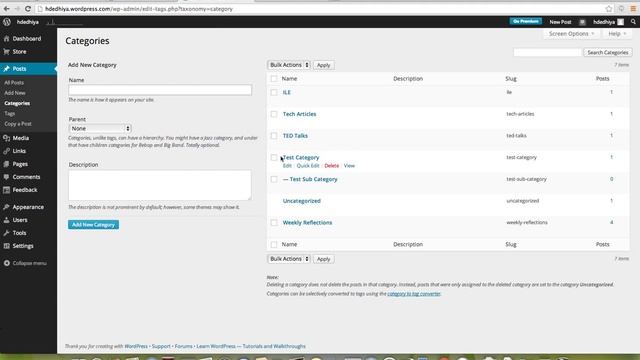Open the admin bar search icon
640x360 pixels.
pyautogui.click(x=633, y=22)
